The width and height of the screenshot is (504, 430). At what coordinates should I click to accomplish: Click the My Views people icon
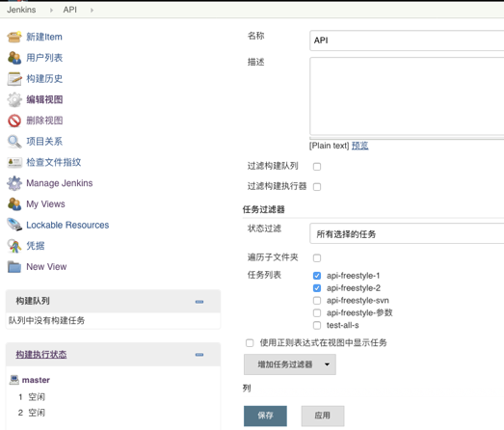tap(14, 204)
